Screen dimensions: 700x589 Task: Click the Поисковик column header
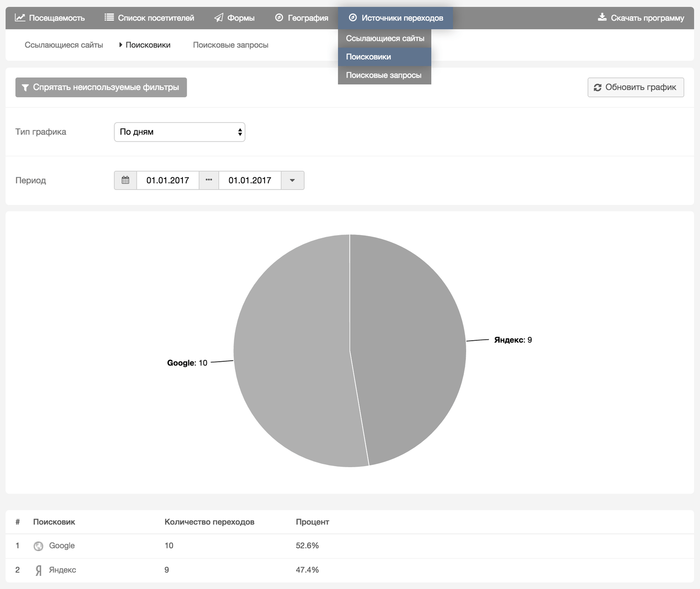(x=54, y=522)
